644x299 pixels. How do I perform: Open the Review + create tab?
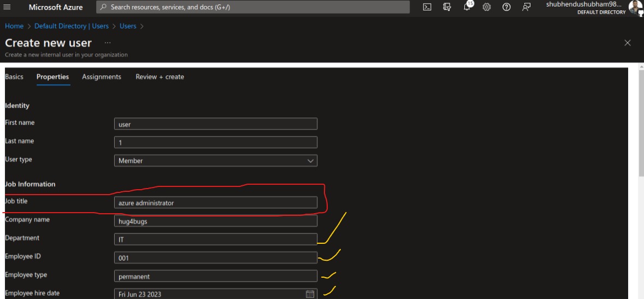[x=159, y=77]
